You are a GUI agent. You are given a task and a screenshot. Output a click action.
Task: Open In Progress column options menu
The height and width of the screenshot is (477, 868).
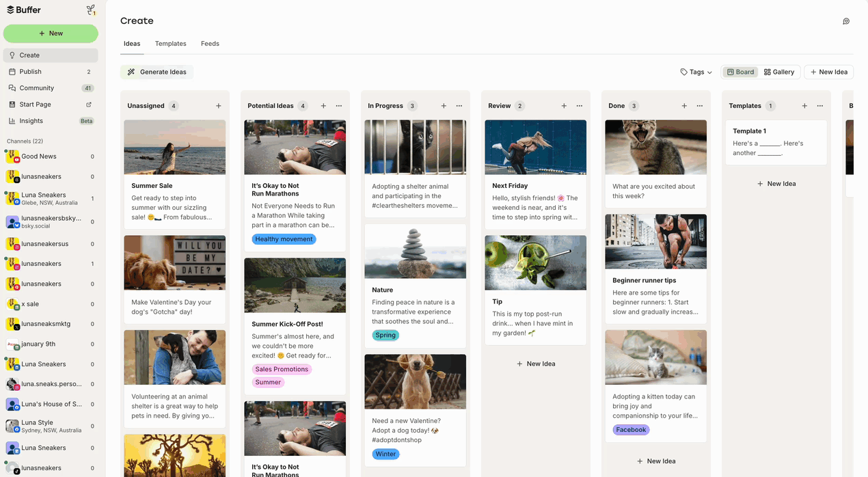click(459, 106)
